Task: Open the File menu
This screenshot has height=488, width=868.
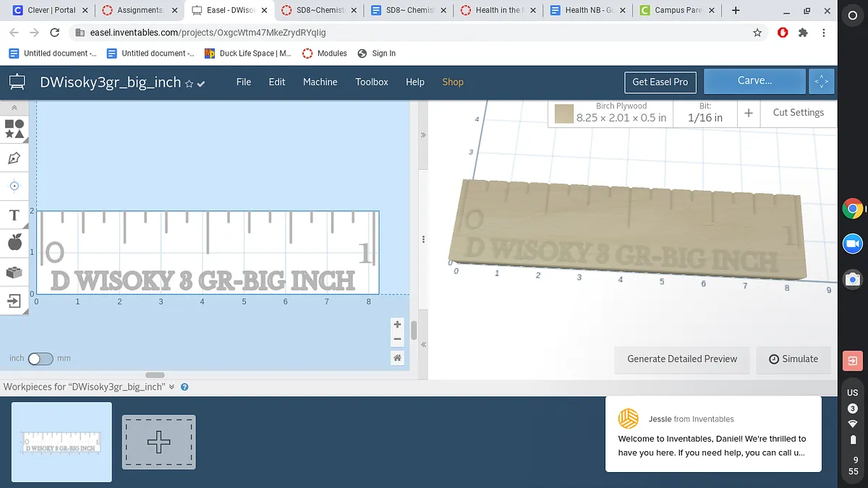Action: pyautogui.click(x=244, y=82)
